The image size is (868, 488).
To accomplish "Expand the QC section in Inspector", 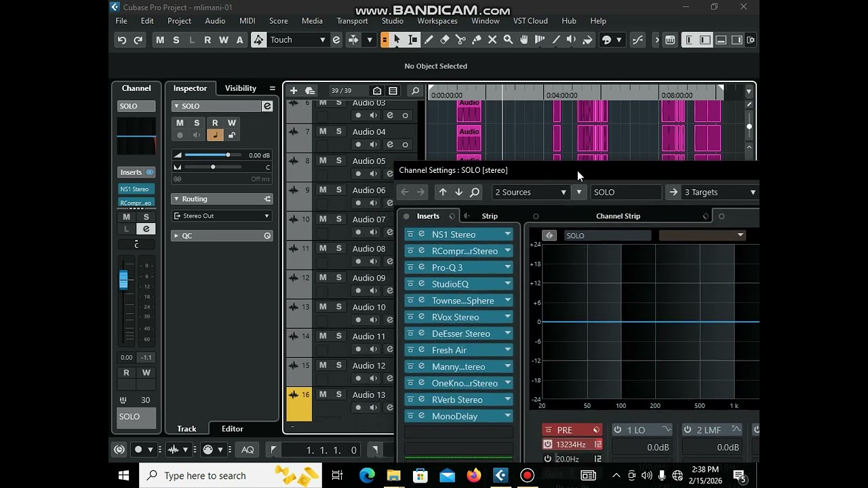I will 176,236.
